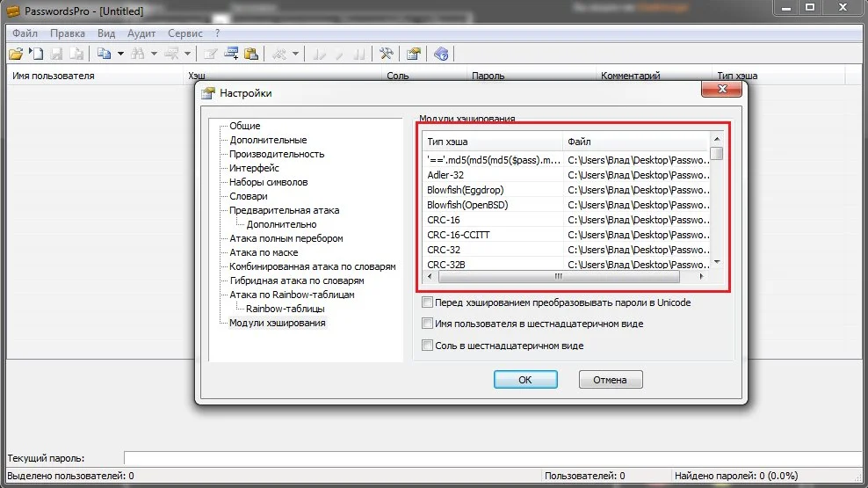Click the open file folder icon
Screen dimensions: 868x488
[15, 54]
